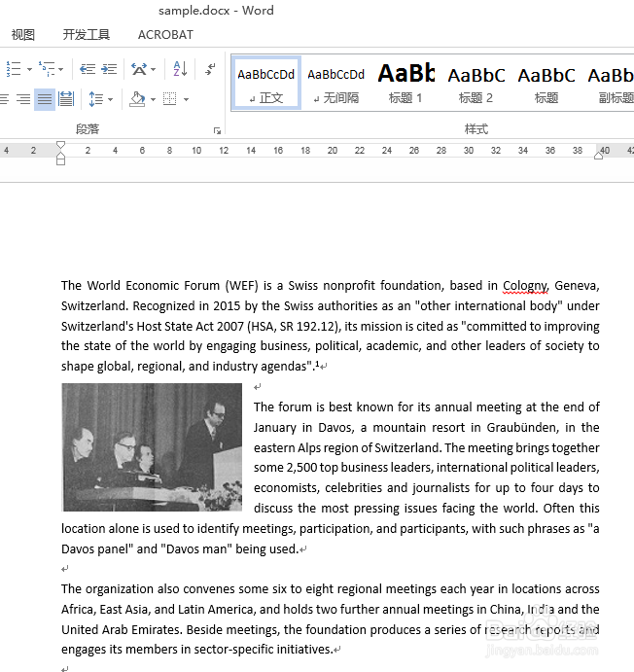634x672 pixels.
Task: Apply numbered list formatting
Action: [13, 69]
